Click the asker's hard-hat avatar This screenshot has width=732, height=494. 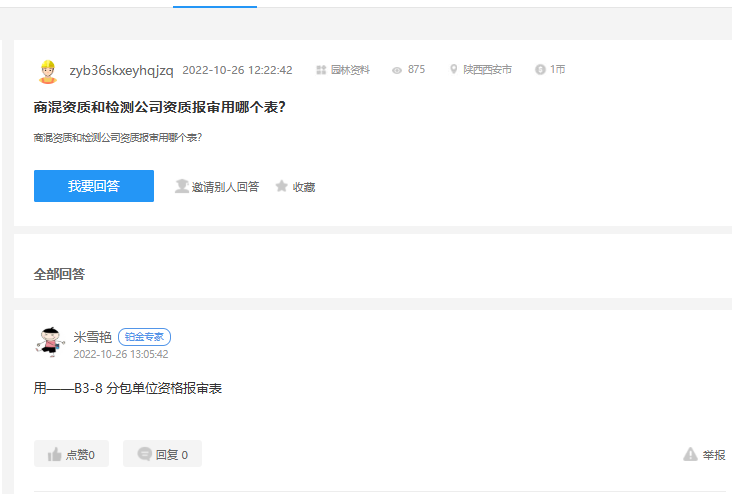pyautogui.click(x=48, y=72)
